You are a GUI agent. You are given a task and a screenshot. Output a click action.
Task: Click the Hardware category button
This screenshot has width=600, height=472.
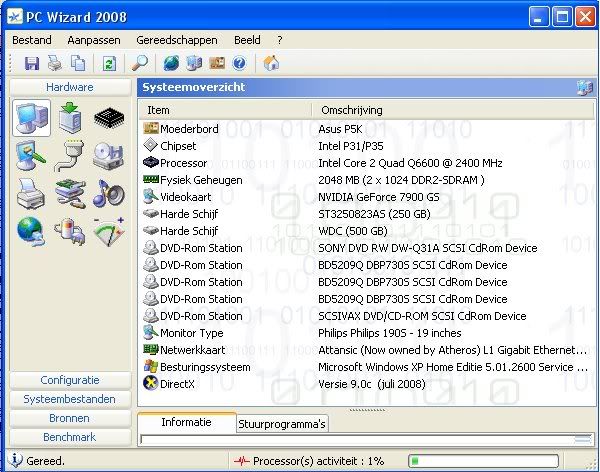coord(70,87)
